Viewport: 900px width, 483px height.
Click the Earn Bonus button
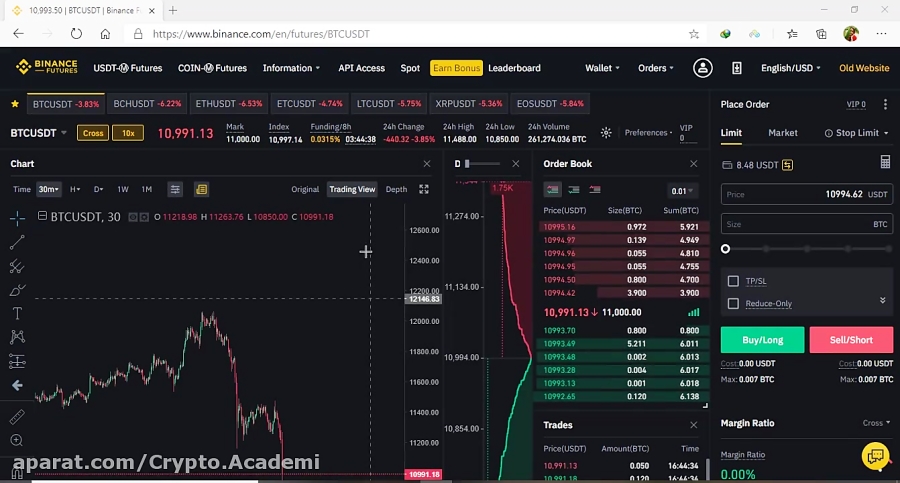tap(456, 68)
